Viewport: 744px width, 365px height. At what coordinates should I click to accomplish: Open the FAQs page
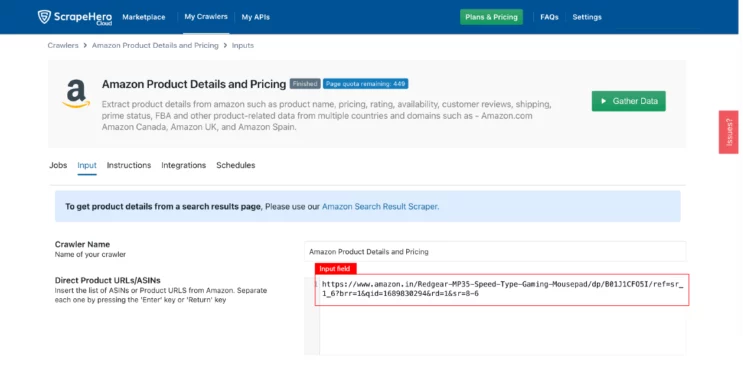point(549,17)
